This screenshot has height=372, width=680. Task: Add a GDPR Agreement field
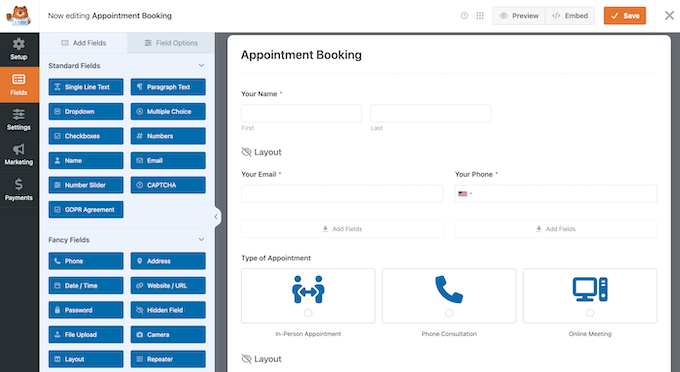[86, 209]
